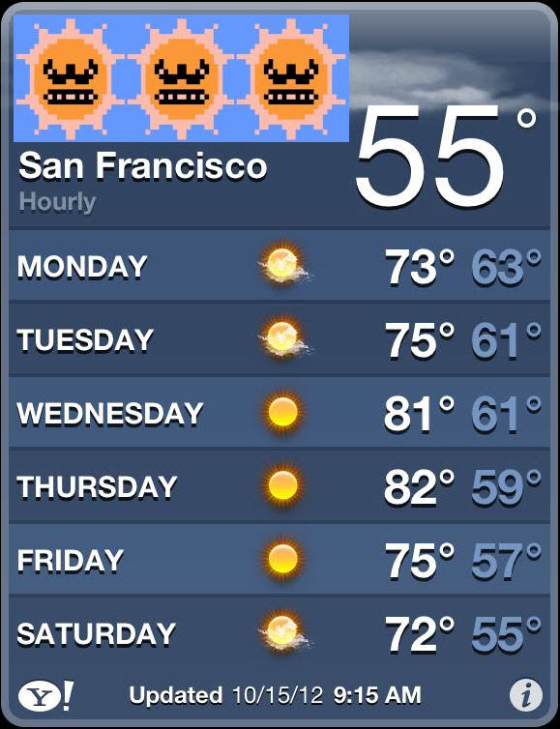Screen dimensions: 560x729
Task: Click Friday's sunny weather icon
Action: click(282, 559)
